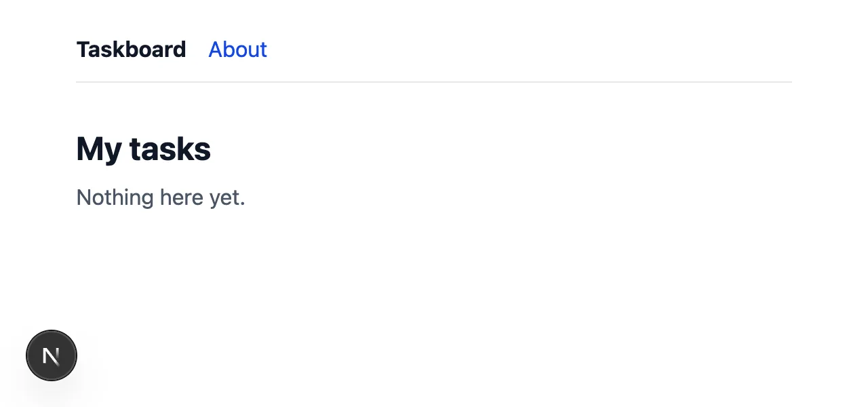
Task: Click the letter N inside dark circle
Action: [52, 355]
